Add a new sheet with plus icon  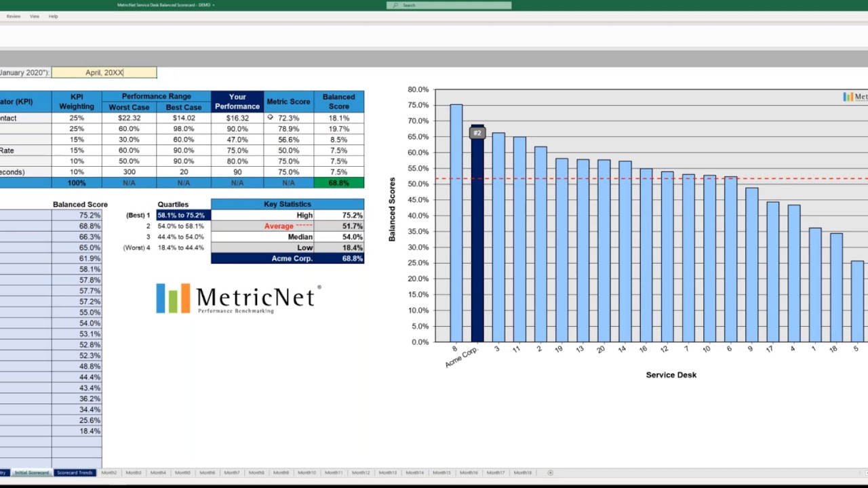point(551,472)
